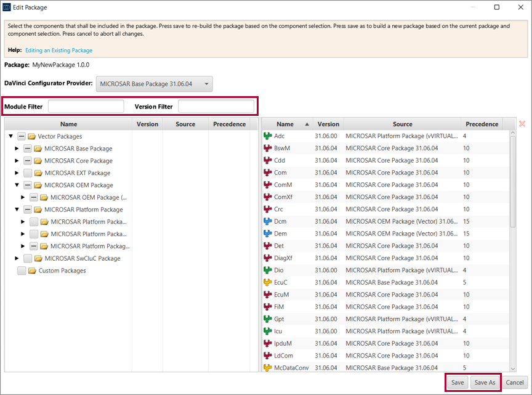Select the yellow EcuC module icon
Viewport: 532px width, 395px height.
pyautogui.click(x=268, y=282)
